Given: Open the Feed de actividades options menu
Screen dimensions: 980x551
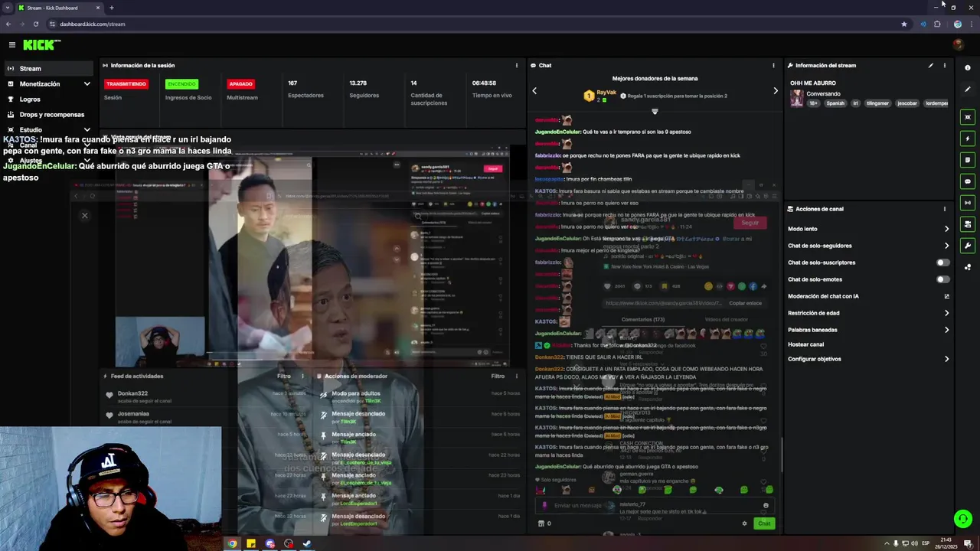Looking at the screenshot, I should (x=302, y=376).
